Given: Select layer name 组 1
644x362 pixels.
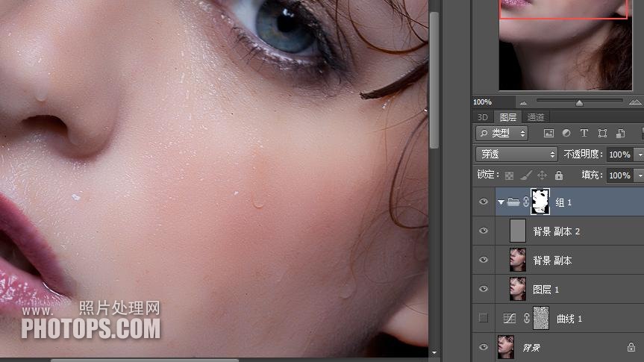Looking at the screenshot, I should pos(563,202).
